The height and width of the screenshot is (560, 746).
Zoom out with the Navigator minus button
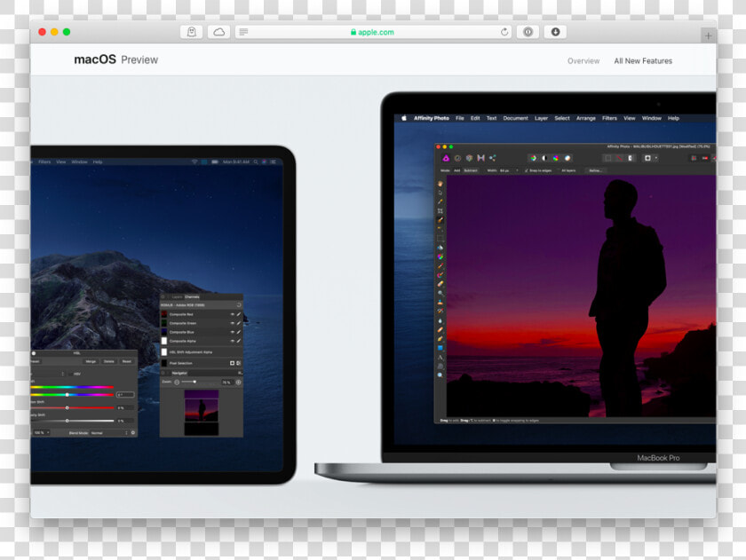[x=177, y=383]
